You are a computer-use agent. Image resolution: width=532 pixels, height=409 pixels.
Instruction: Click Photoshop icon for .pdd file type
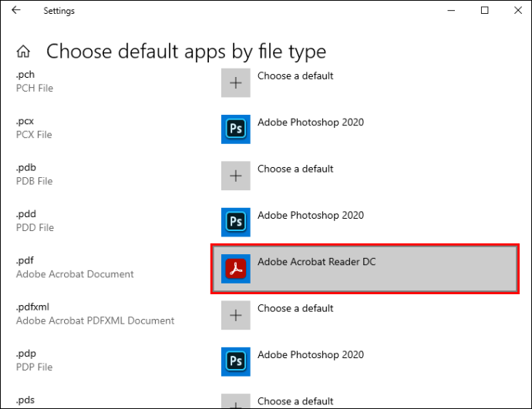(236, 222)
